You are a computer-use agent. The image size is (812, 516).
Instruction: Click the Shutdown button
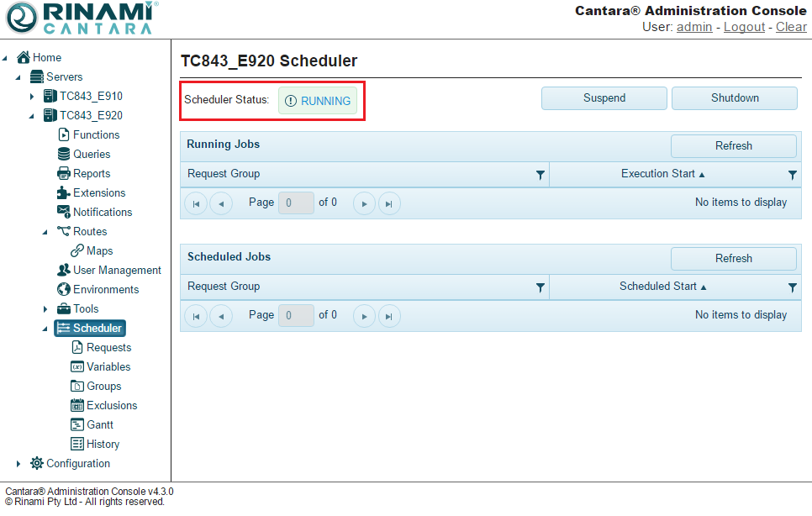point(734,98)
